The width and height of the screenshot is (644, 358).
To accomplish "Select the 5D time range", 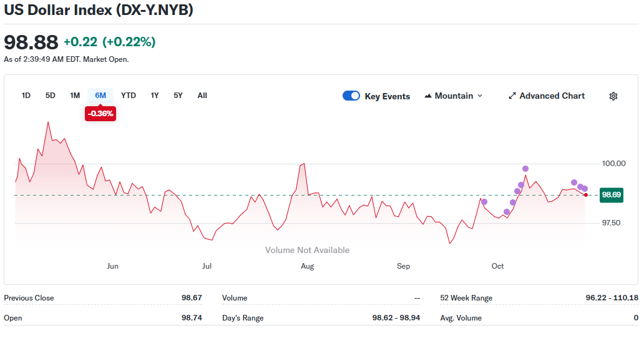I will pyautogui.click(x=51, y=96).
